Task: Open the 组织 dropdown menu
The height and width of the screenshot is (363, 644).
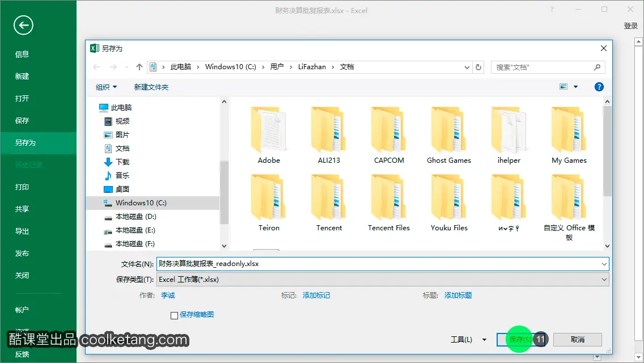Action: coord(107,87)
